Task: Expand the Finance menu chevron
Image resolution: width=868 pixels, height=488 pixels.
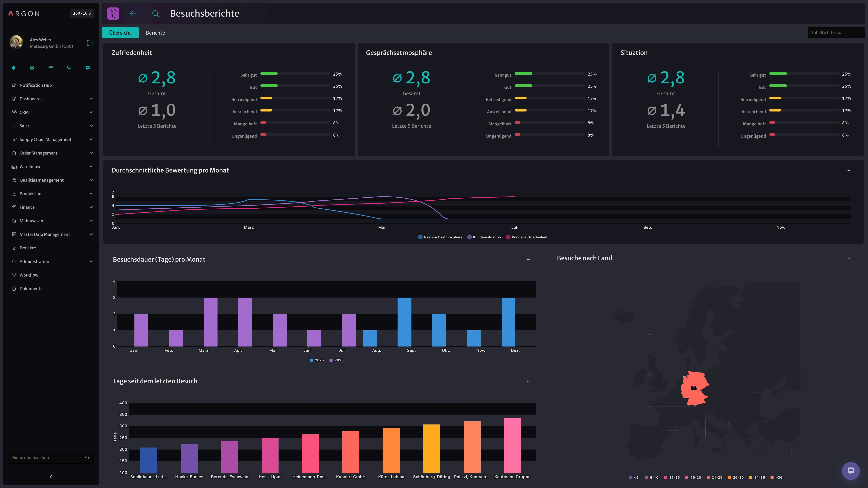Action: (91, 207)
